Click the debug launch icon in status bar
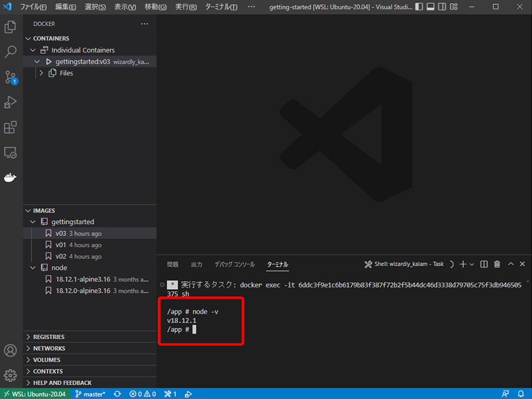The height and width of the screenshot is (399, 532). [x=189, y=394]
